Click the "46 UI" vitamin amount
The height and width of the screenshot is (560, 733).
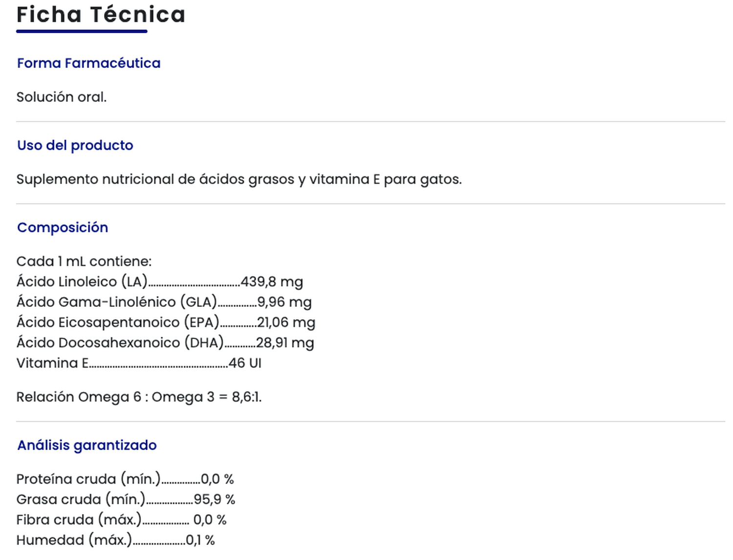tap(245, 363)
